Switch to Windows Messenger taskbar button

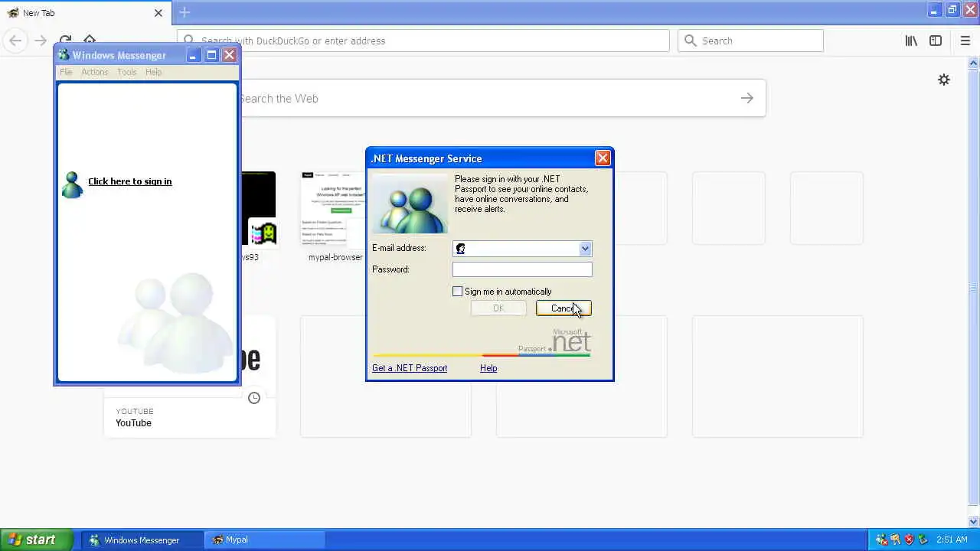pos(142,540)
